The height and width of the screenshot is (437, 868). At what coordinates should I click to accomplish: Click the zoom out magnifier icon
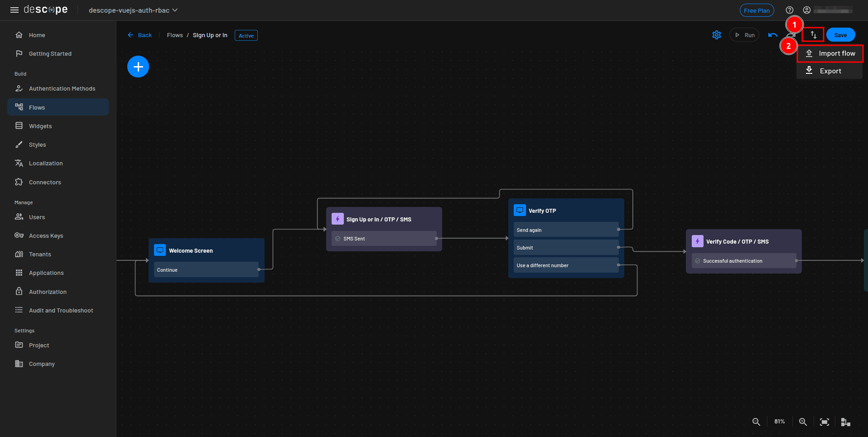[756, 422]
